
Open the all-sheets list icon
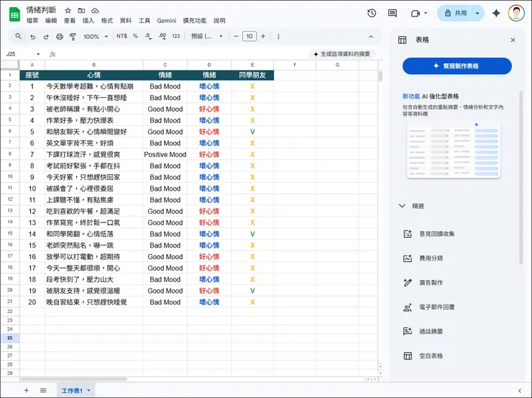click(43, 391)
